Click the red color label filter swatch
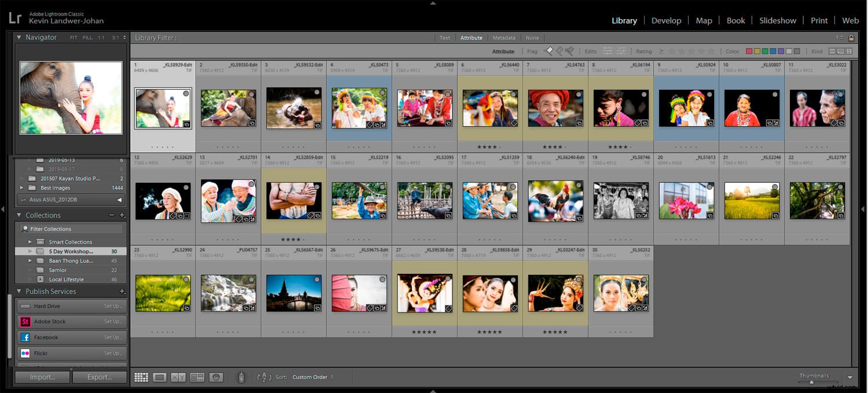This screenshot has width=868, height=393. [749, 51]
